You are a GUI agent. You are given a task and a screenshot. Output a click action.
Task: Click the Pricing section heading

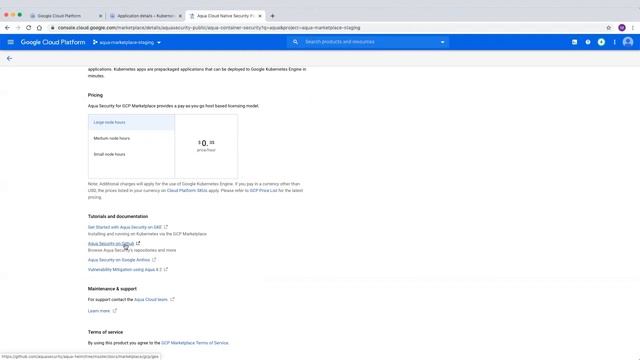(96, 95)
